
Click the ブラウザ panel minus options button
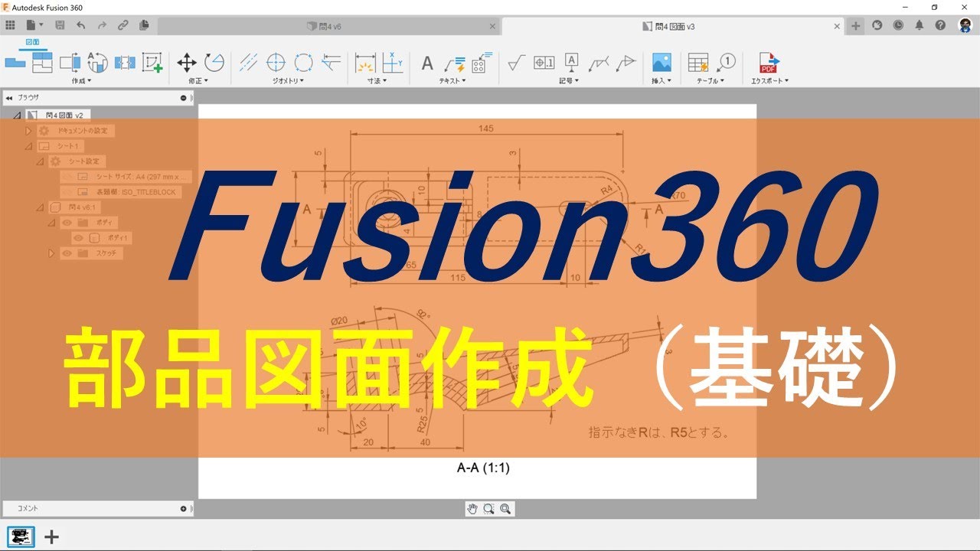183,98
